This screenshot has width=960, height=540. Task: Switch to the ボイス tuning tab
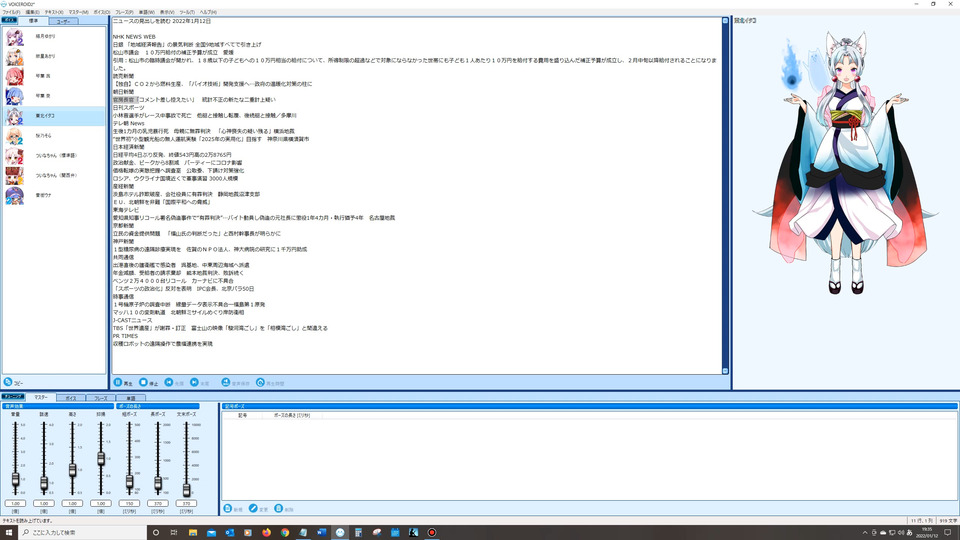71,398
